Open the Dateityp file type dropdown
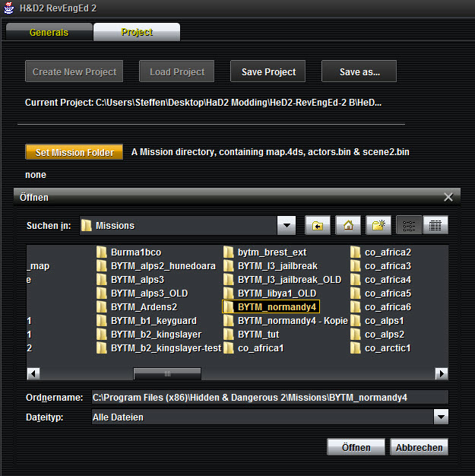The height and width of the screenshot is (476, 475). pos(440,417)
